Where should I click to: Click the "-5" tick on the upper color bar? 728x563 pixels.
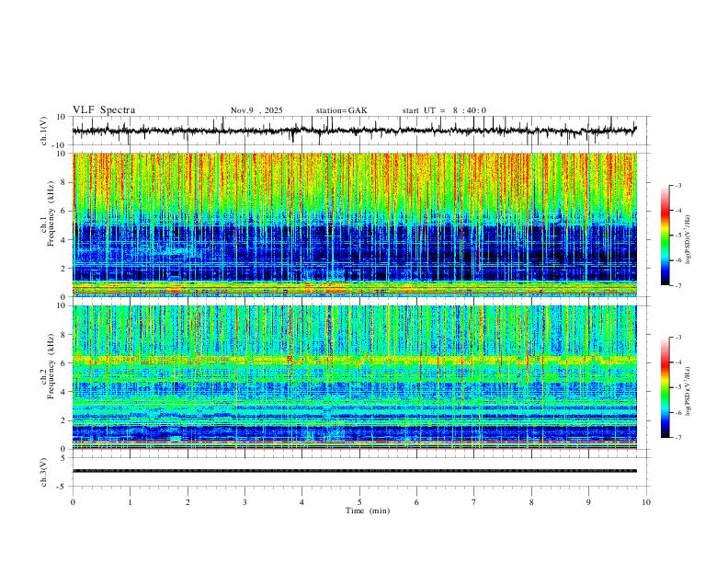(677, 236)
